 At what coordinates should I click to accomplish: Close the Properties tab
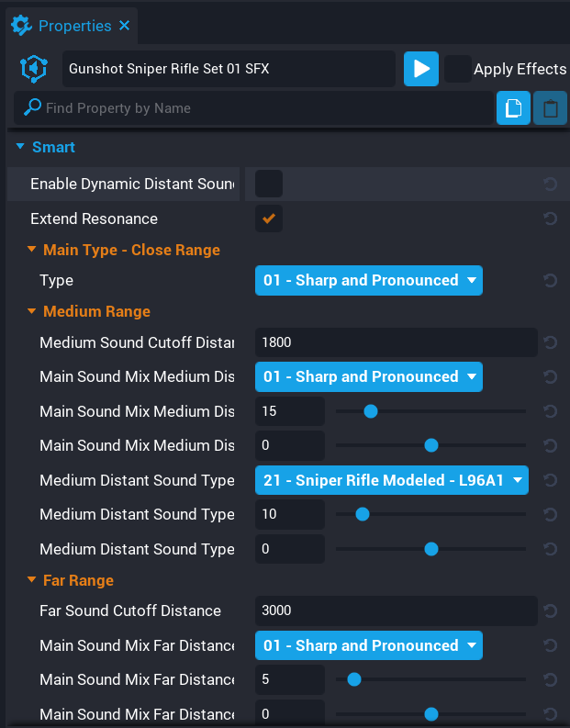[x=125, y=26]
